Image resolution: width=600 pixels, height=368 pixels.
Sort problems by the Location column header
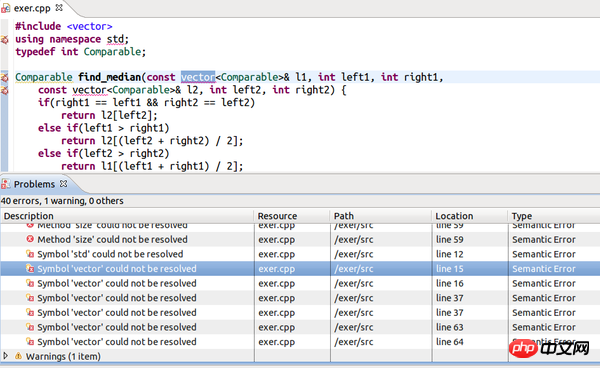470,216
